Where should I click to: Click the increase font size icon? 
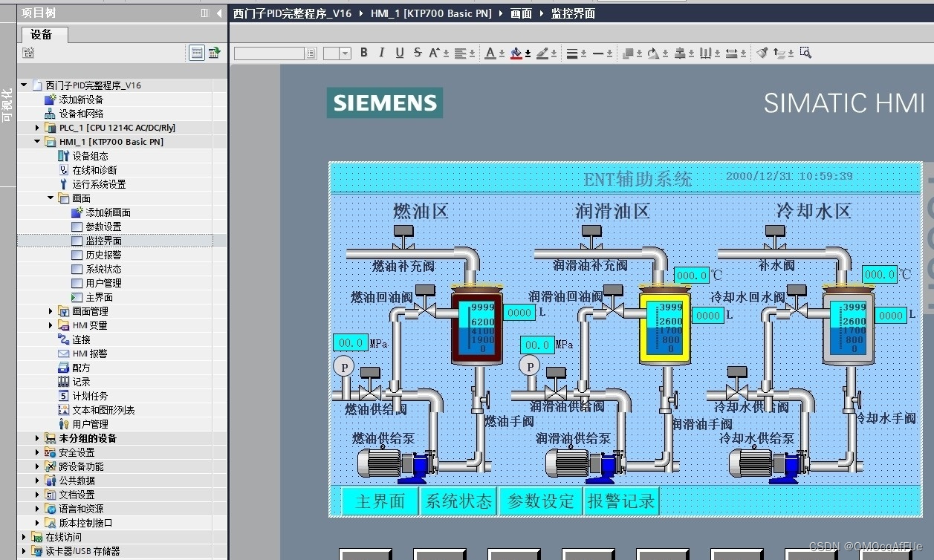point(435,53)
